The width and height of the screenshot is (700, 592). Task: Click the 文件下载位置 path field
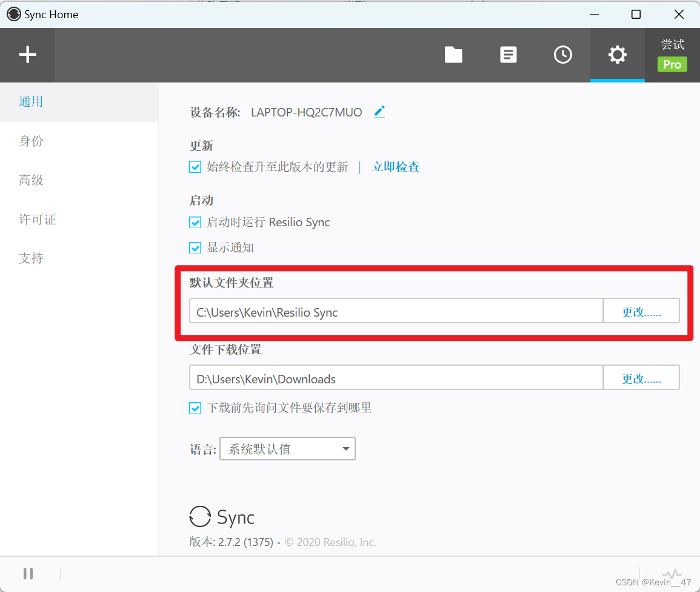pyautogui.click(x=396, y=379)
